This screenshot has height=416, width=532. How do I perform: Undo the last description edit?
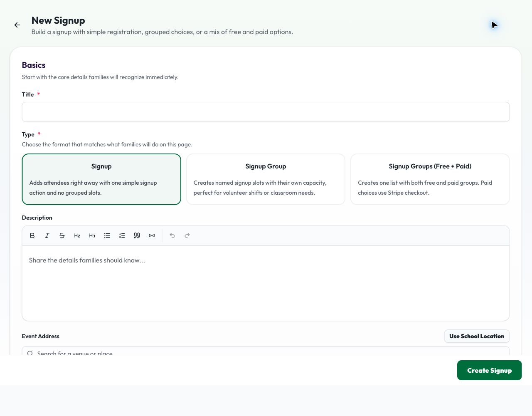tap(172, 235)
